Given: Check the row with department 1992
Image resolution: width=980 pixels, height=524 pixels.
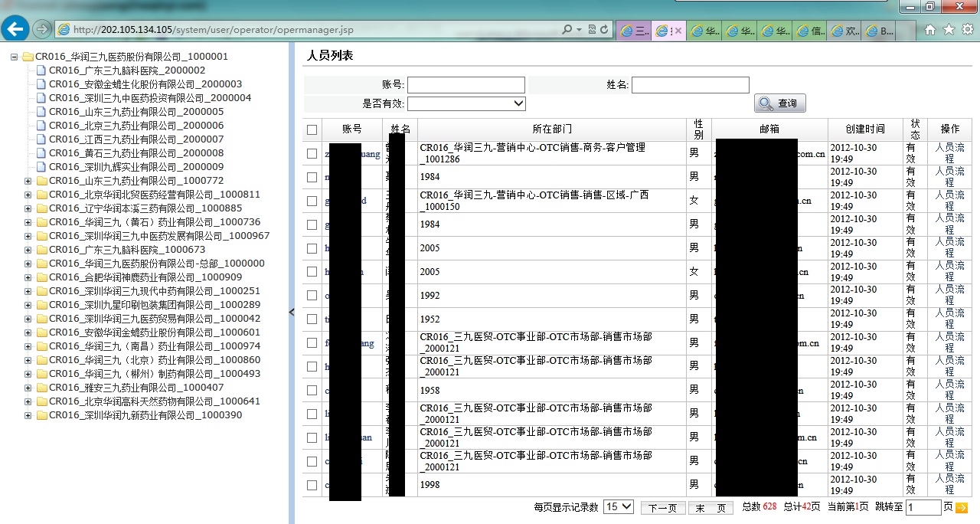Looking at the screenshot, I should pyautogui.click(x=312, y=296).
